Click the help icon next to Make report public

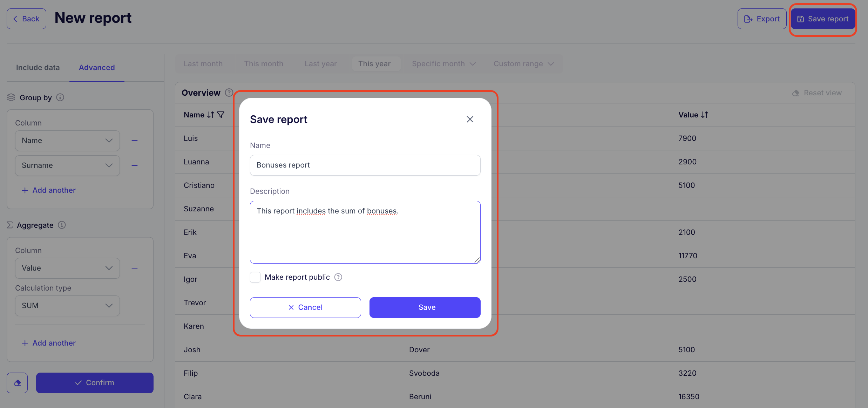click(338, 277)
